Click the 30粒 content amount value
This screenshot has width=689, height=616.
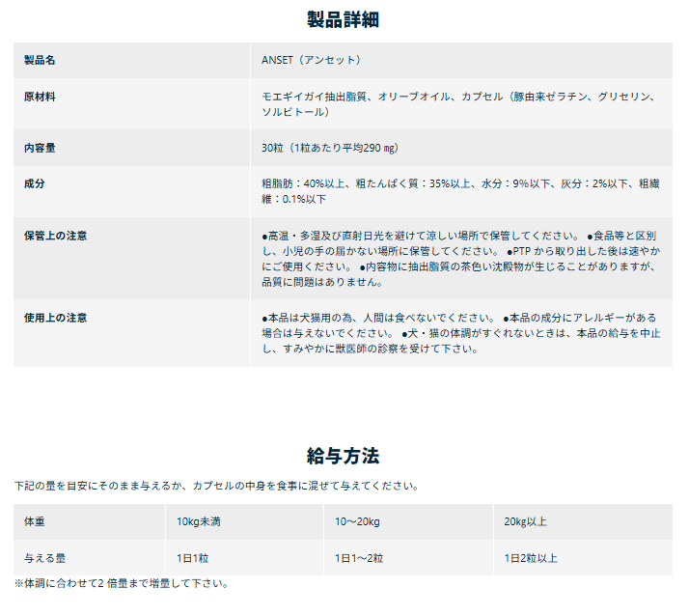[x=330, y=149]
